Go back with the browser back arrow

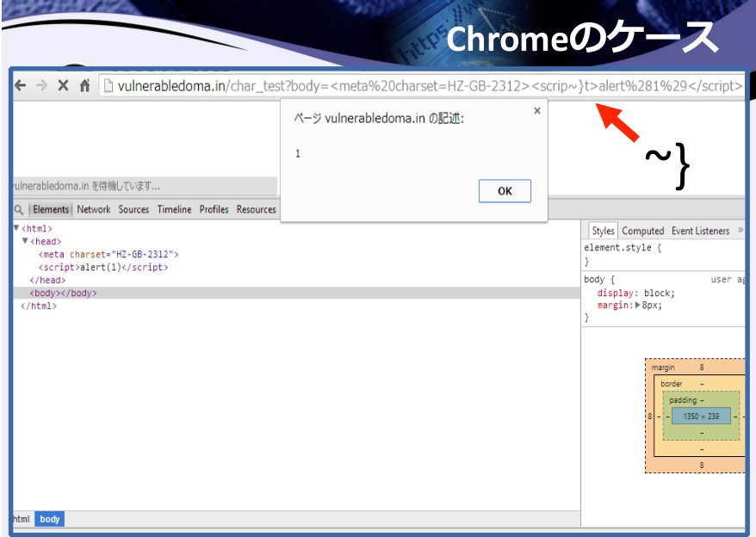point(21,86)
